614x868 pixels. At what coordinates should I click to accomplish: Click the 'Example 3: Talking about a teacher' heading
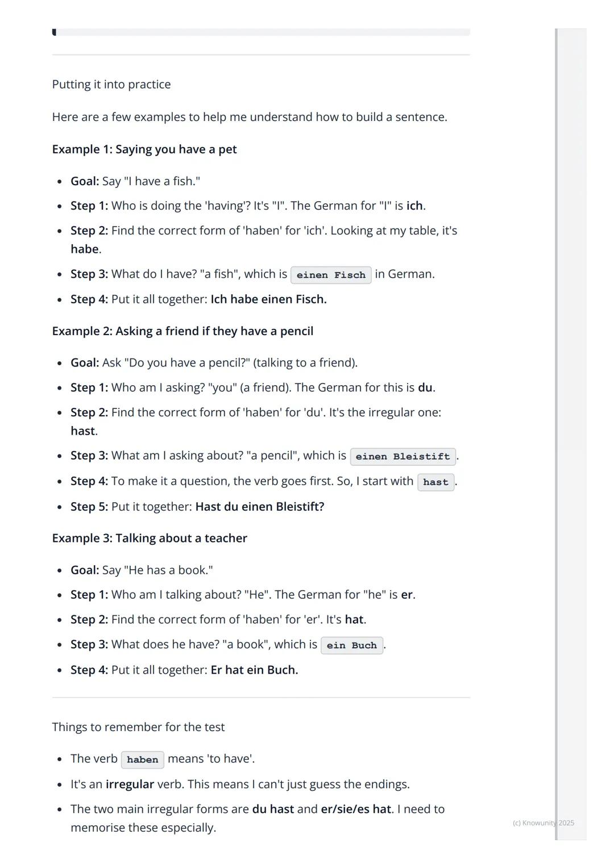tap(150, 538)
